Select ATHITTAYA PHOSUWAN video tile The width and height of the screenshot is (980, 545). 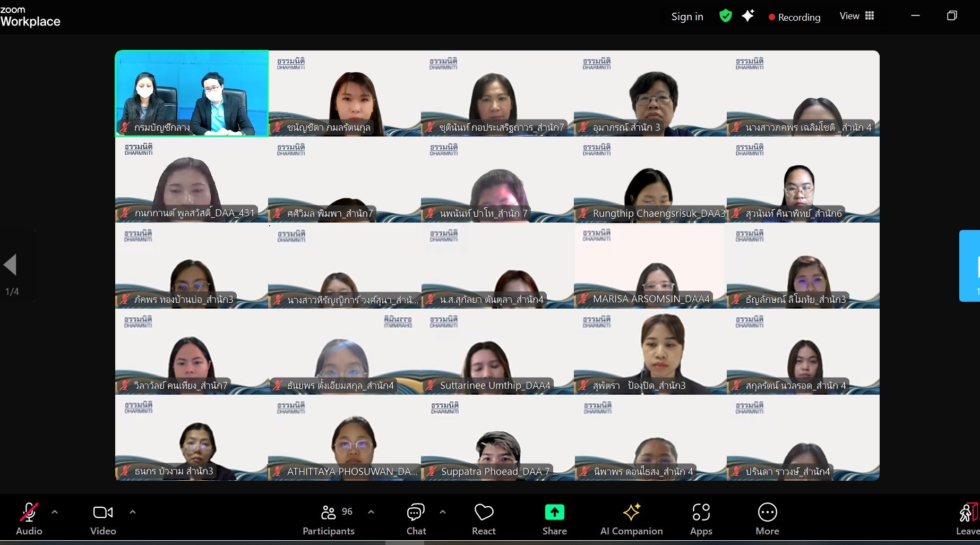(345, 438)
